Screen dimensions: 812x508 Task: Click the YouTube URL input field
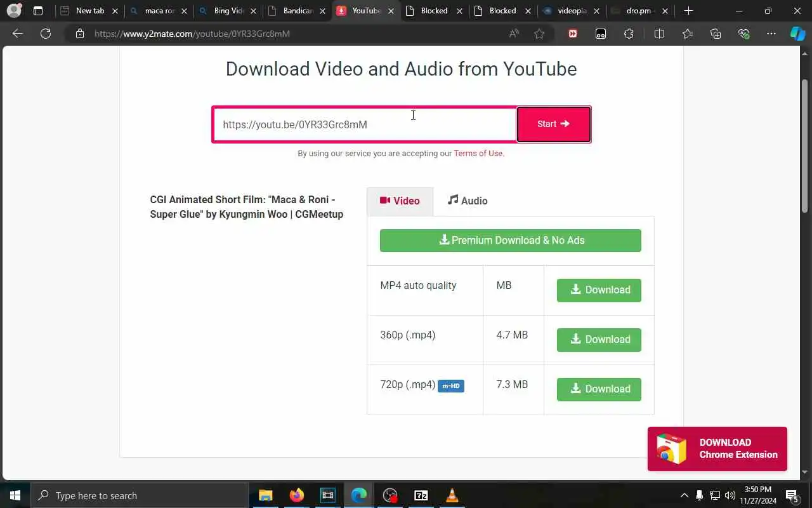pos(365,124)
